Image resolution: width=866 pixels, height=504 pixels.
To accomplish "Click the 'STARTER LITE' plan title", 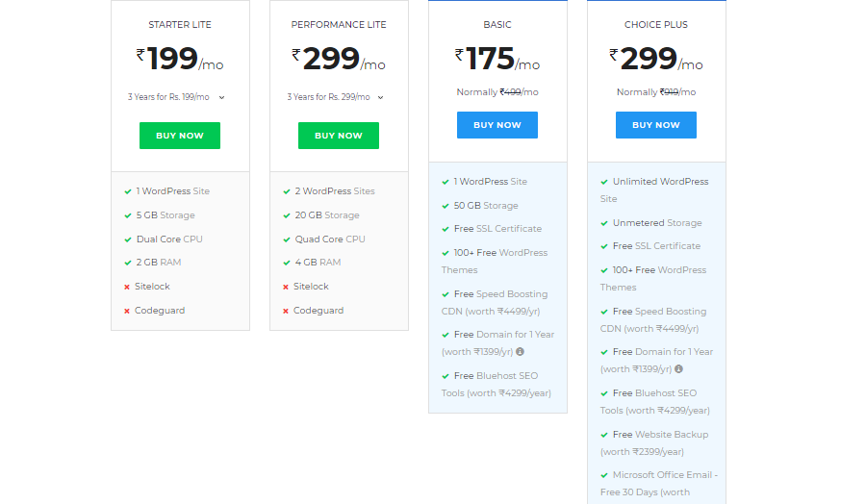I will tap(180, 25).
